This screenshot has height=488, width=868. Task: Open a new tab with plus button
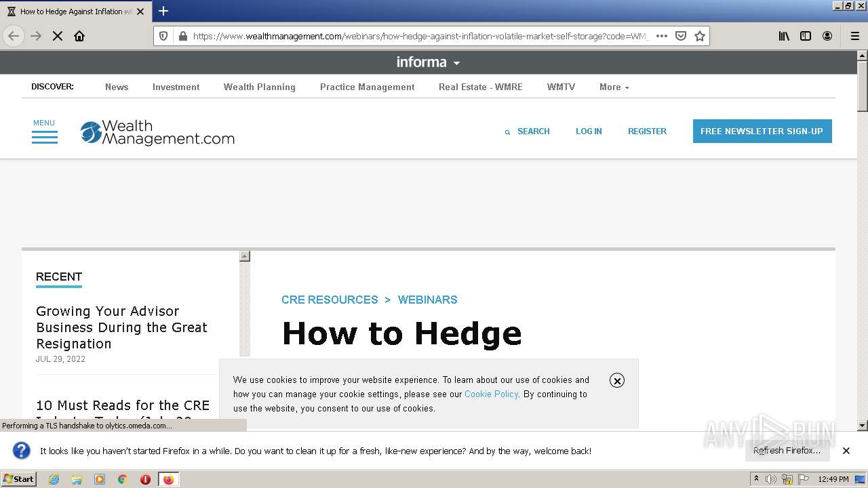163,11
